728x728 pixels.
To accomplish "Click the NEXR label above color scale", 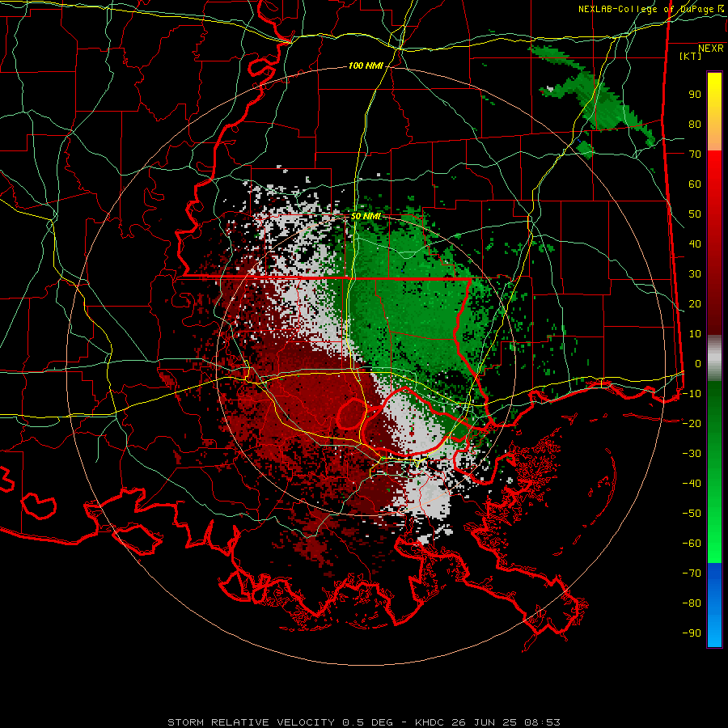I will click(x=710, y=49).
